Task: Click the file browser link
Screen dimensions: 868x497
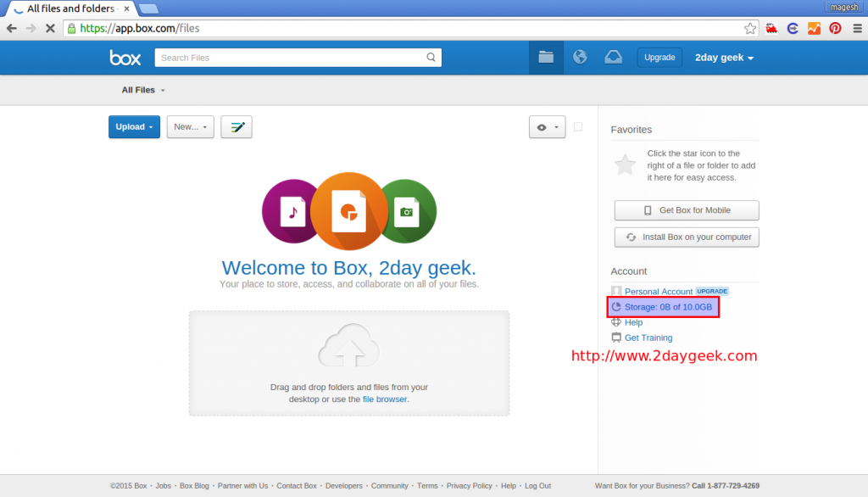Action: pos(385,399)
